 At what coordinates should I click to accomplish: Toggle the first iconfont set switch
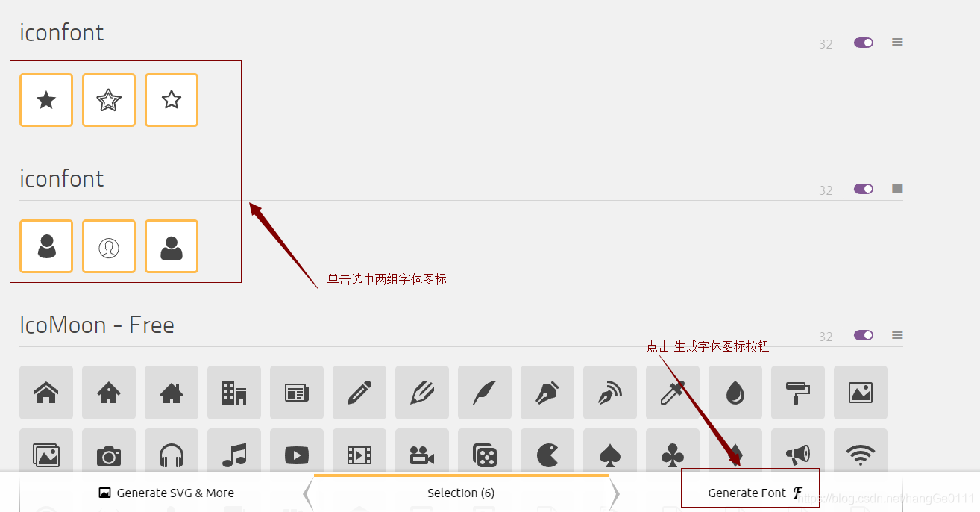864,43
